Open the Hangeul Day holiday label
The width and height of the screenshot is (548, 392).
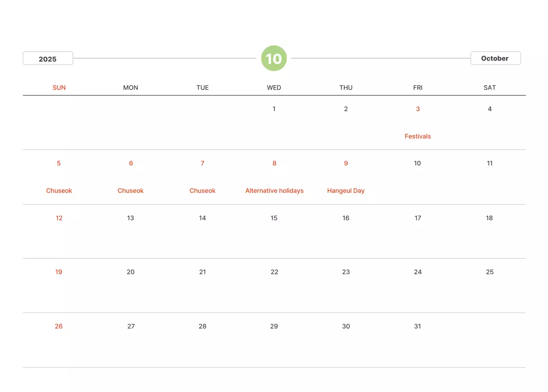[345, 191]
